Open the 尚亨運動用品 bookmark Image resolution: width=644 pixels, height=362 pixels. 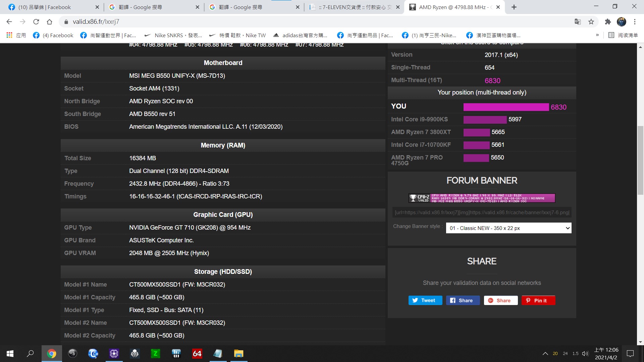pyautogui.click(x=365, y=35)
